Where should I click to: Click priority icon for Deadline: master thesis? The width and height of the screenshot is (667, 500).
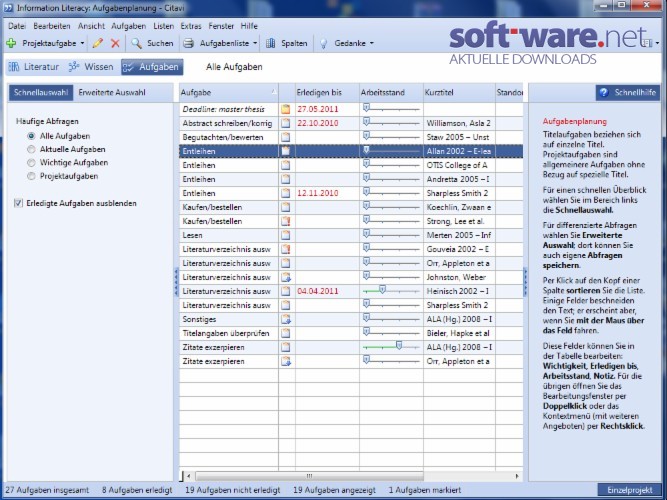coord(286,109)
